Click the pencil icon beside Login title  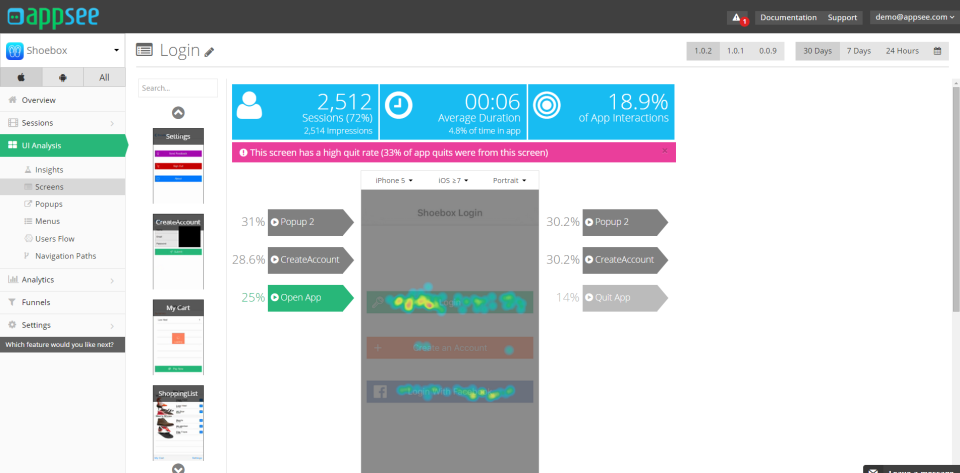tap(209, 52)
